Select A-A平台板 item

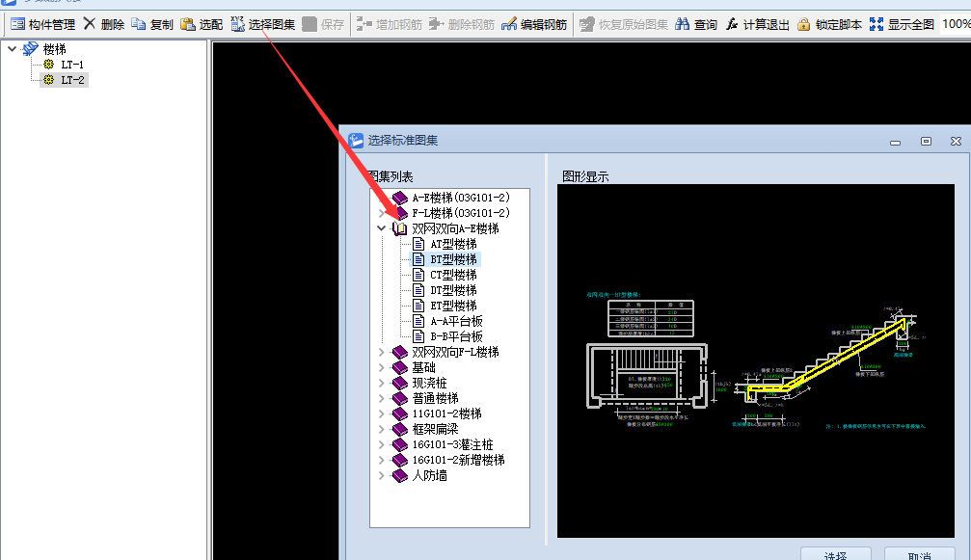point(456,321)
